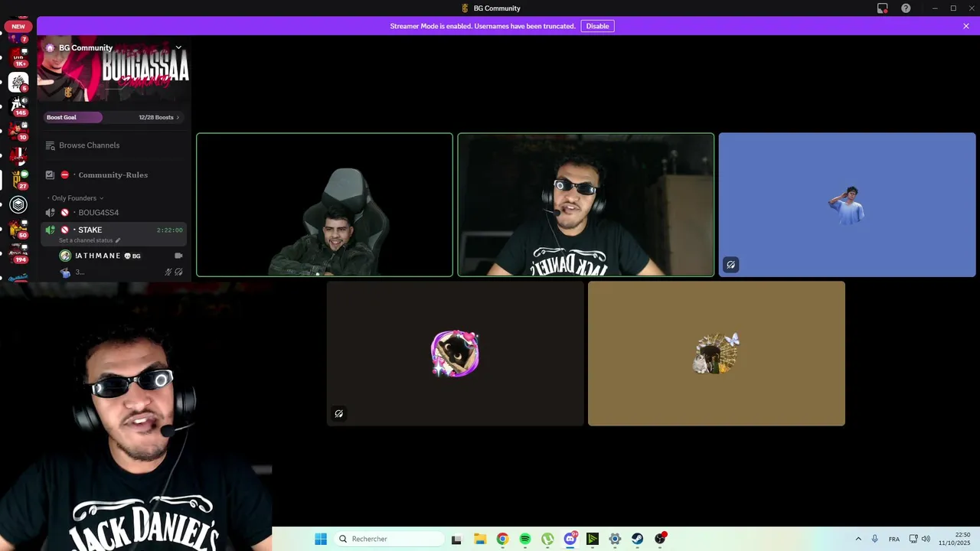This screenshot has height=551, width=980.
Task: Open the Settings gear on the taskbar
Action: [615, 539]
